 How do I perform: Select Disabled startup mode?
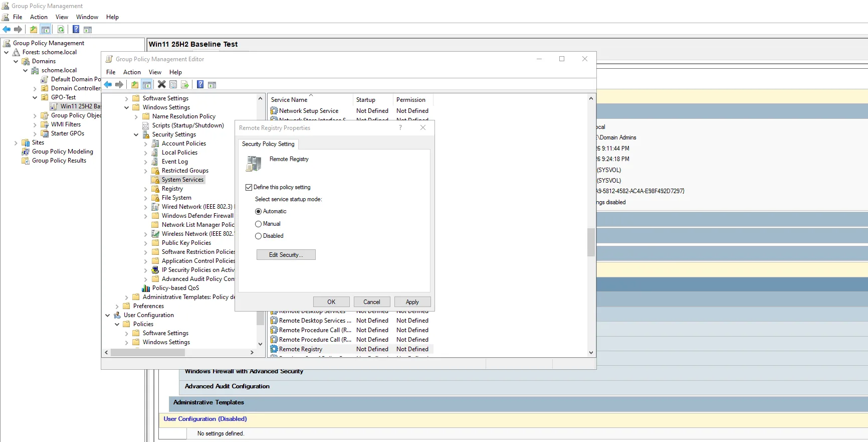(x=258, y=236)
